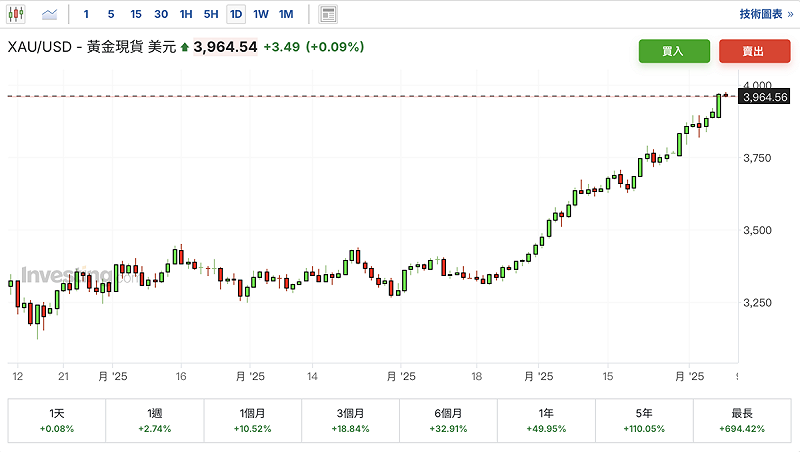The width and height of the screenshot is (800, 452).
Task: Choose the 1M monthly interval
Action: [286, 14]
